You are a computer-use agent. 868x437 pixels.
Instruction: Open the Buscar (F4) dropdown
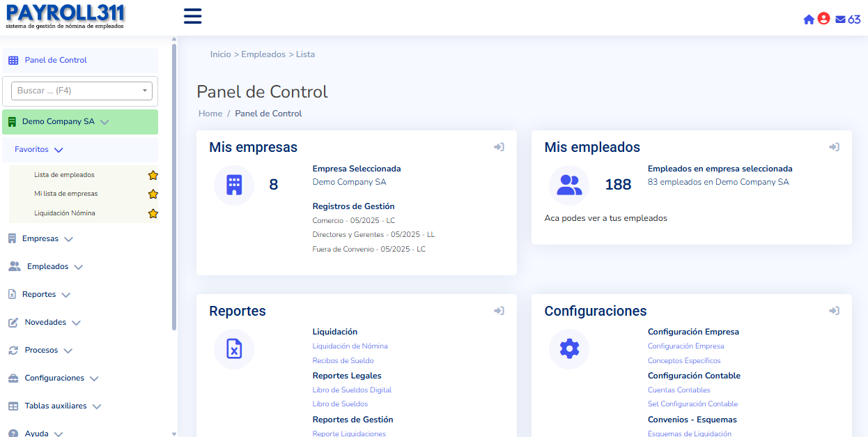tap(82, 91)
